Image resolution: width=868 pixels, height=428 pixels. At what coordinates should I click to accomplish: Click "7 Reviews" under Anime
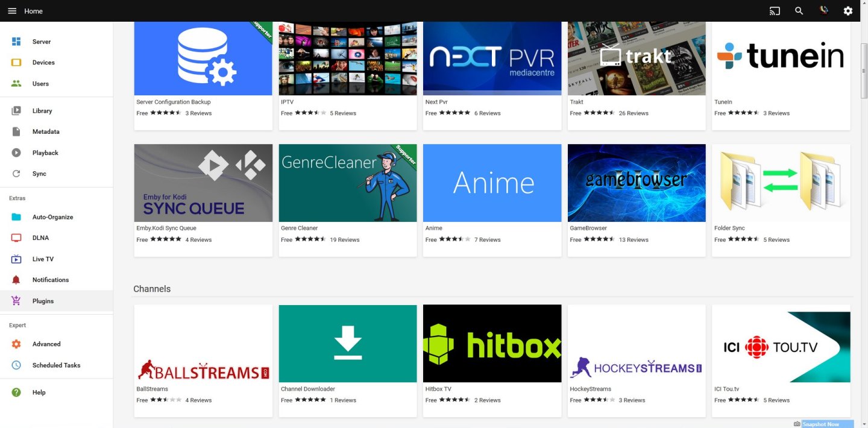coord(488,240)
